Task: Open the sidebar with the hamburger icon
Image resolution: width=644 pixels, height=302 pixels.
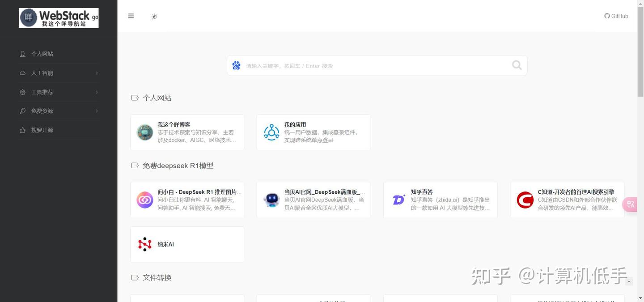Action: tap(131, 15)
